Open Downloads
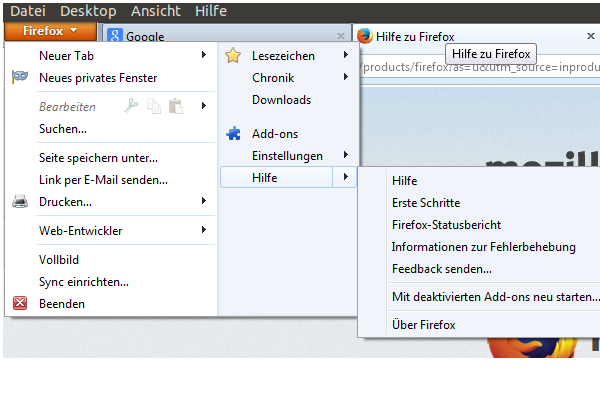Image resolution: width=600 pixels, height=400 pixels. [281, 100]
